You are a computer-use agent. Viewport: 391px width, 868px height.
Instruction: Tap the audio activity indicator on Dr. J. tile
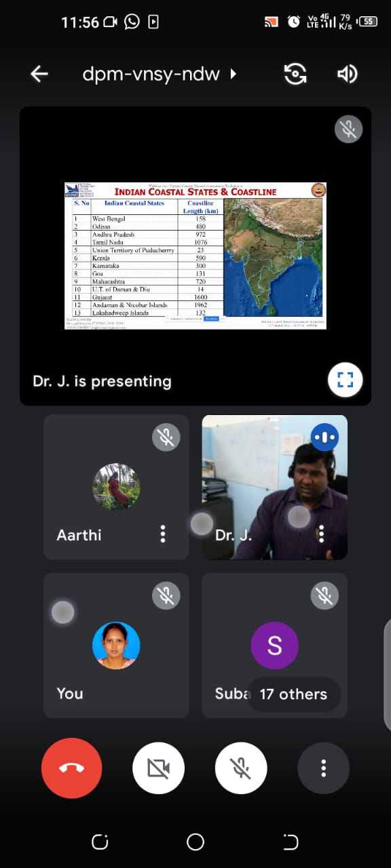pyautogui.click(x=324, y=437)
